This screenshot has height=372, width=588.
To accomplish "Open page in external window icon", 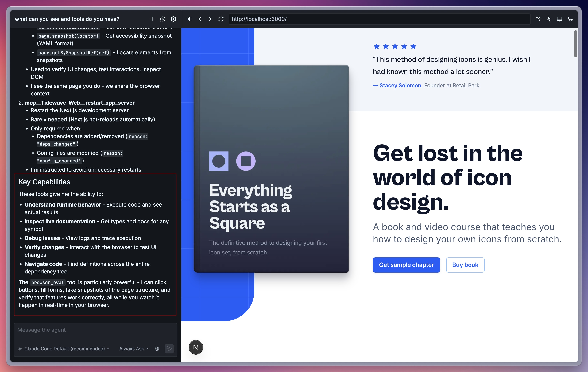I will coord(538,19).
